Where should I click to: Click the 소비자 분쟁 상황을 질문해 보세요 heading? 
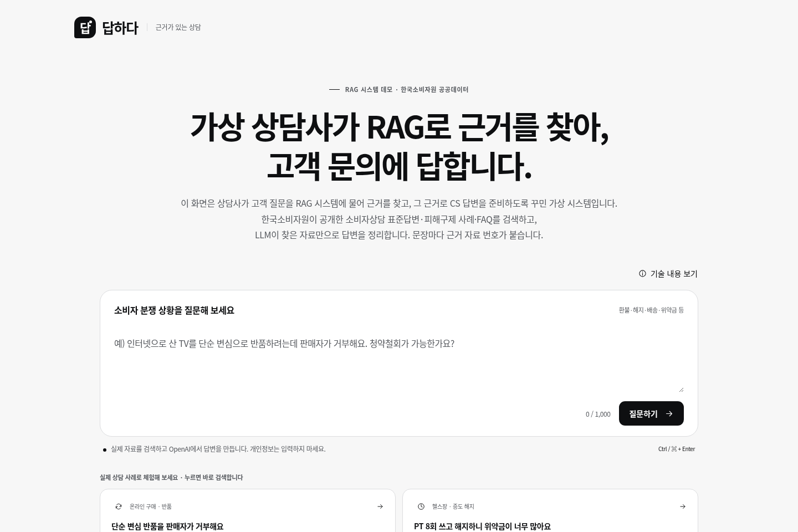[x=174, y=310]
